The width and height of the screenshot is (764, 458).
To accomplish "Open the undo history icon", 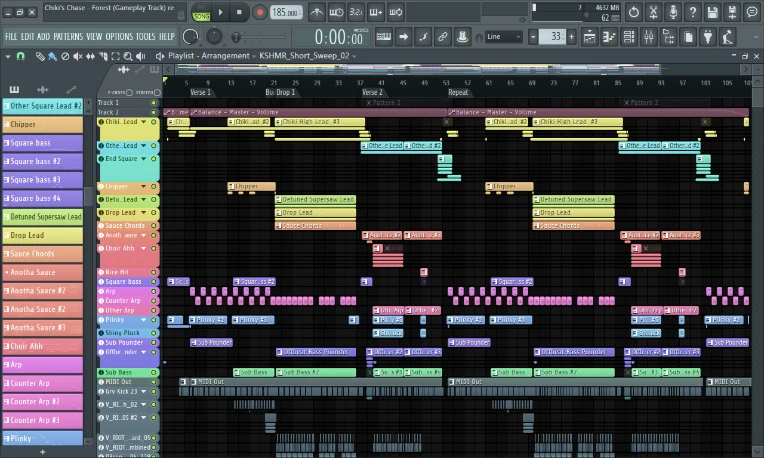I will [633, 12].
